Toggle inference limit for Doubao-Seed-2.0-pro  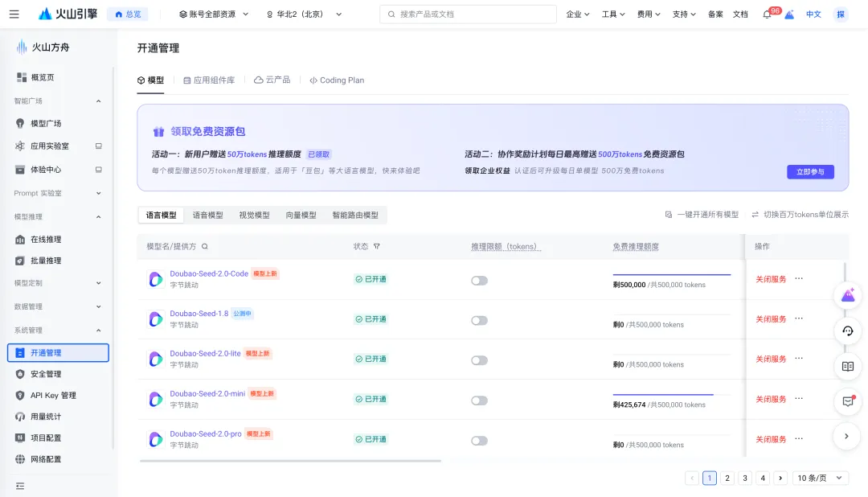pos(479,441)
